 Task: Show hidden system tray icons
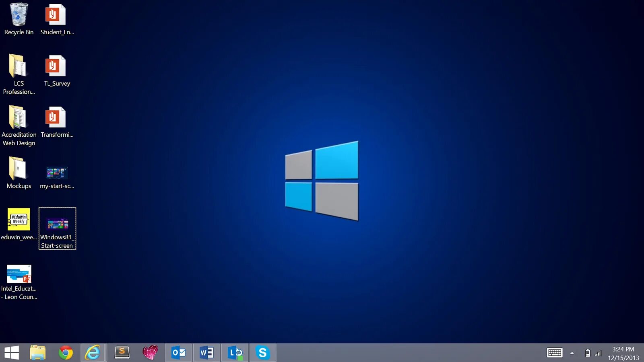click(x=572, y=353)
